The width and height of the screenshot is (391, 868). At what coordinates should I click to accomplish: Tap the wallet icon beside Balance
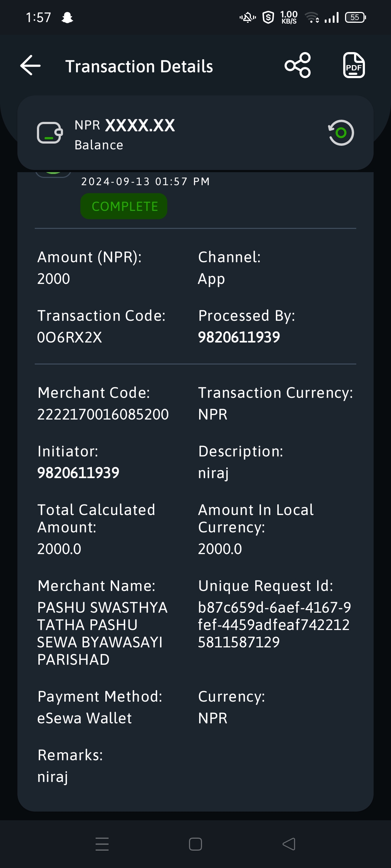(50, 133)
